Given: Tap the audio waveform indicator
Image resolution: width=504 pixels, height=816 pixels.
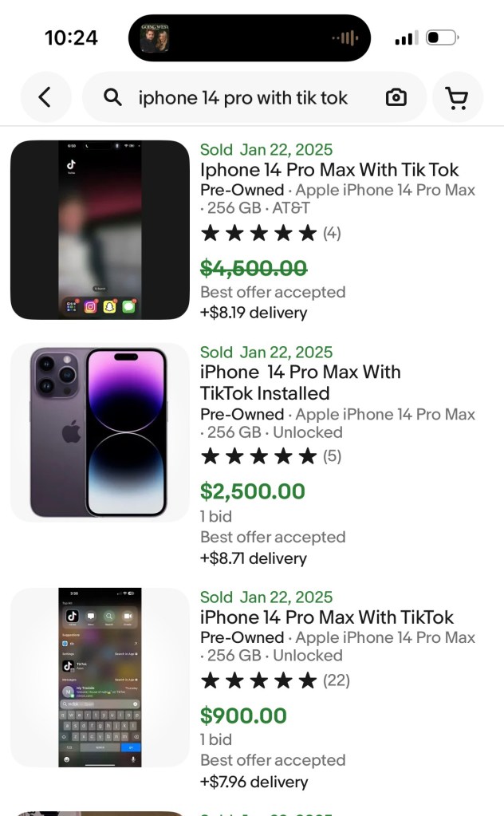Looking at the screenshot, I should click(345, 38).
